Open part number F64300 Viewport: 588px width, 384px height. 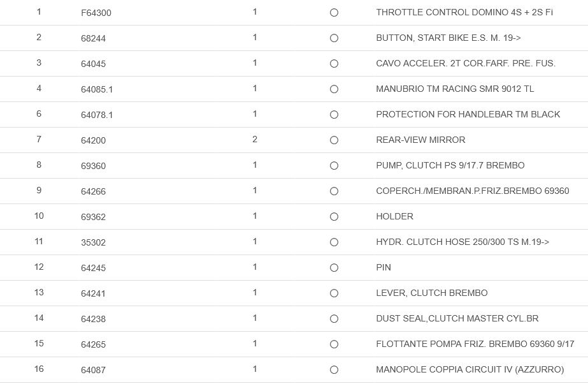[x=96, y=13]
